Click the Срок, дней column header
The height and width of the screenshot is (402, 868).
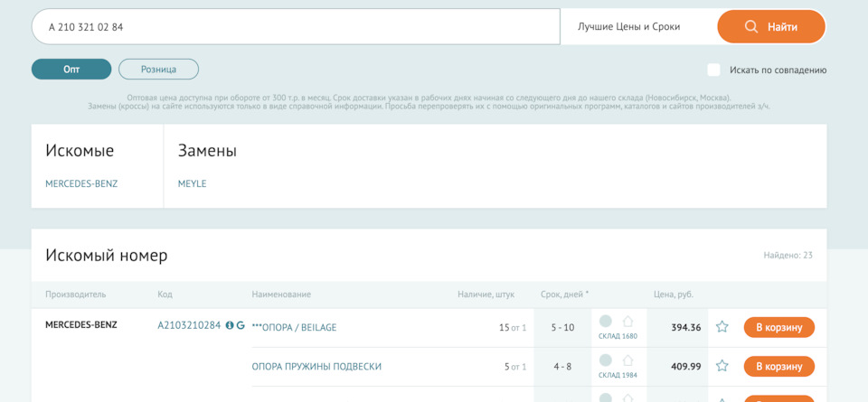click(x=564, y=294)
